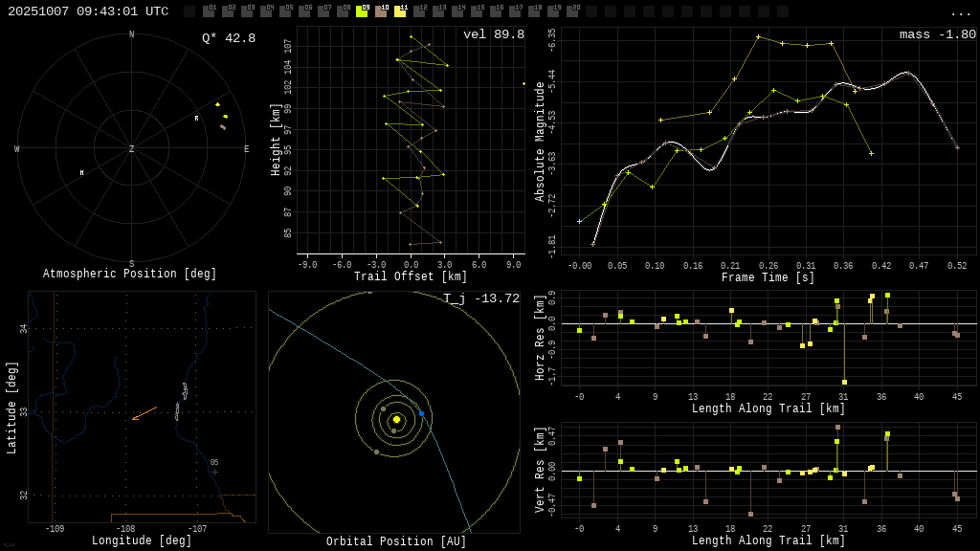The height and width of the screenshot is (551, 980).
Task: Click the T_j -13.72 Tisserand label
Action: 481,298
